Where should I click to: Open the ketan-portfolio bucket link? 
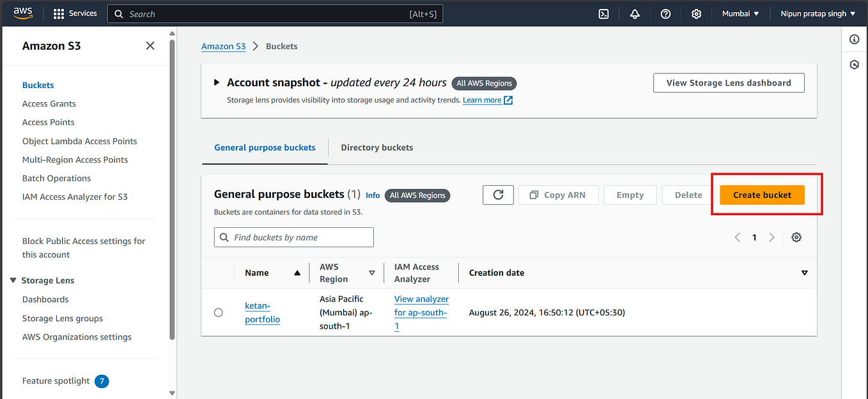point(263,312)
